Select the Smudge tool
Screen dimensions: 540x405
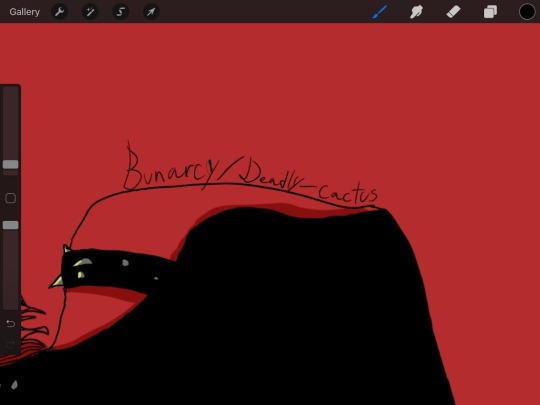(x=416, y=12)
